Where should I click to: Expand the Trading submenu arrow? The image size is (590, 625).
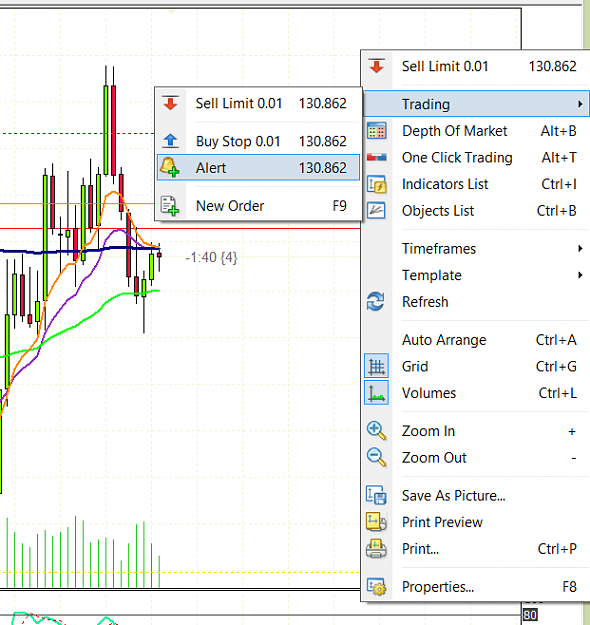[x=580, y=104]
